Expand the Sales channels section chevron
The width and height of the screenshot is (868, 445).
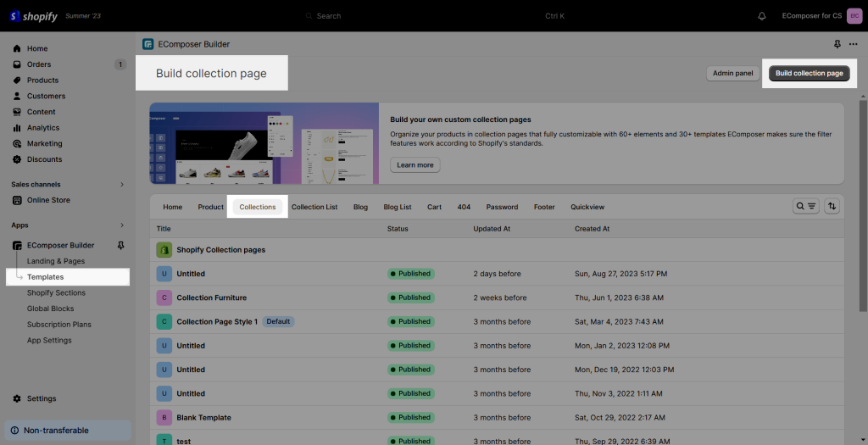pos(122,184)
